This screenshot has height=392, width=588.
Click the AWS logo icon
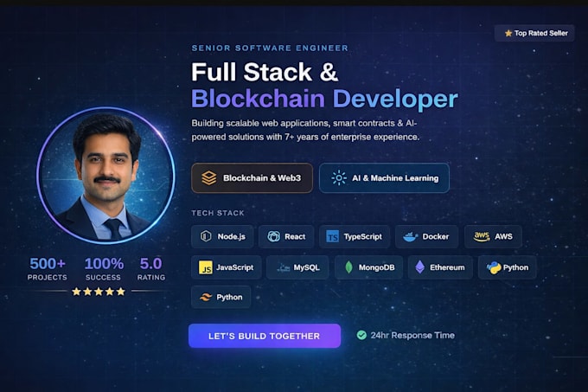(x=482, y=236)
